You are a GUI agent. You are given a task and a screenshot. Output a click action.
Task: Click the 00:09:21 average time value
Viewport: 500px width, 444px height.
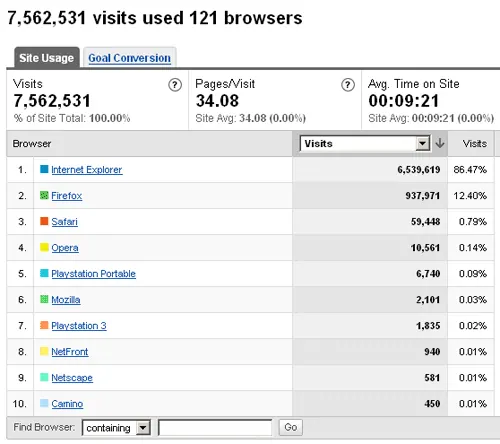pyautogui.click(x=404, y=101)
